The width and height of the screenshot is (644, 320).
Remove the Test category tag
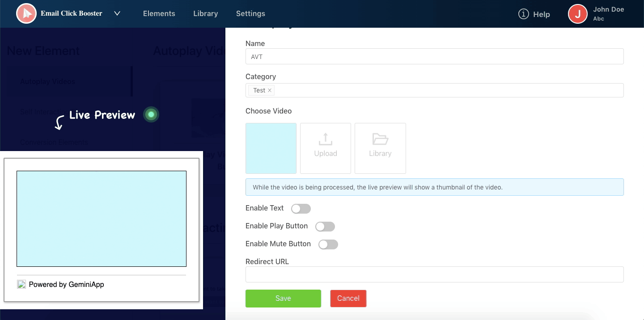click(x=270, y=90)
